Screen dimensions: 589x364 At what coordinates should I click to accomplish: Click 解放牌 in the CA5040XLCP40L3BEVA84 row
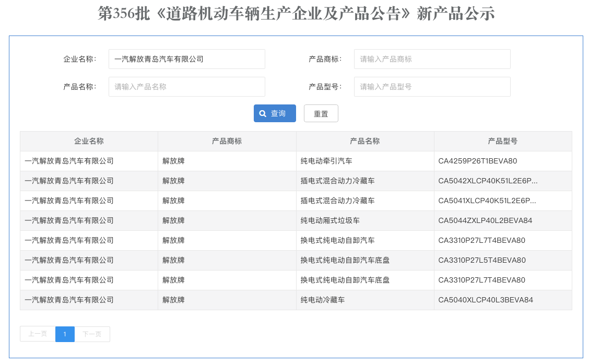tap(173, 300)
